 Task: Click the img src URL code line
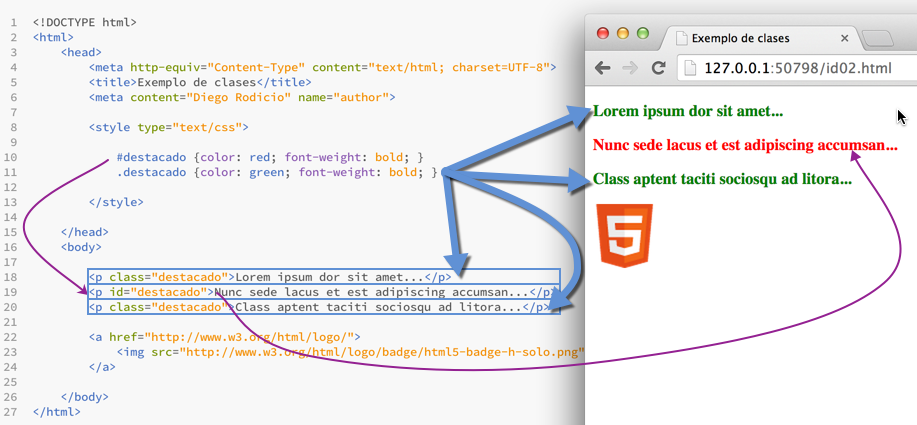tap(350, 352)
